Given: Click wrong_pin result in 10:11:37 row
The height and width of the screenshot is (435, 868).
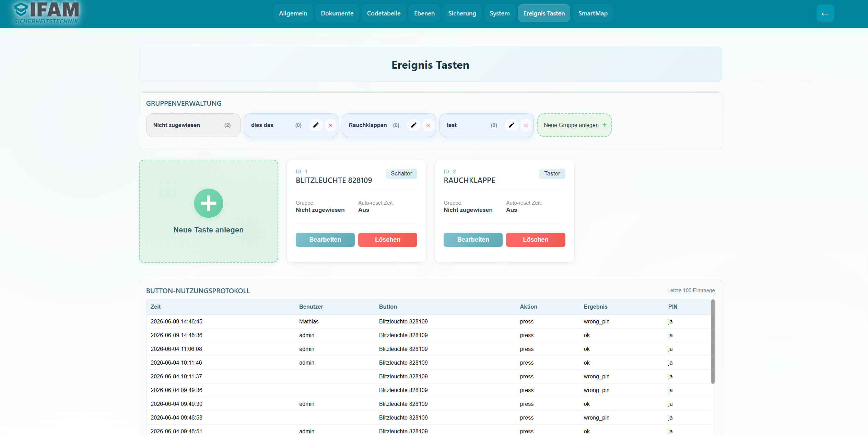Looking at the screenshot, I should (597, 376).
